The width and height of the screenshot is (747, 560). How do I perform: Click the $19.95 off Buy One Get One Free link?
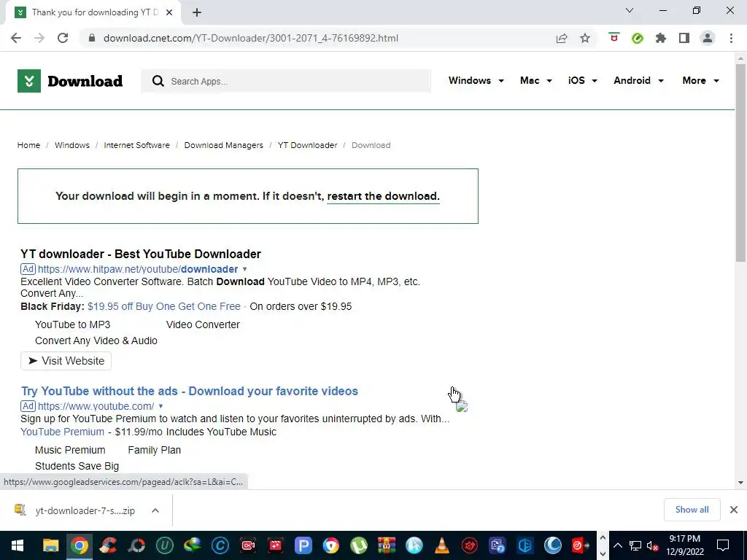click(x=164, y=307)
